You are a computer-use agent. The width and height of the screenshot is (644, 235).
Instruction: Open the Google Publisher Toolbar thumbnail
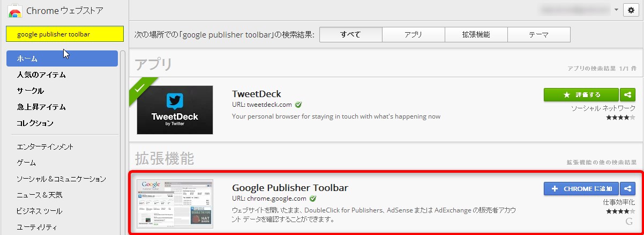click(175, 204)
